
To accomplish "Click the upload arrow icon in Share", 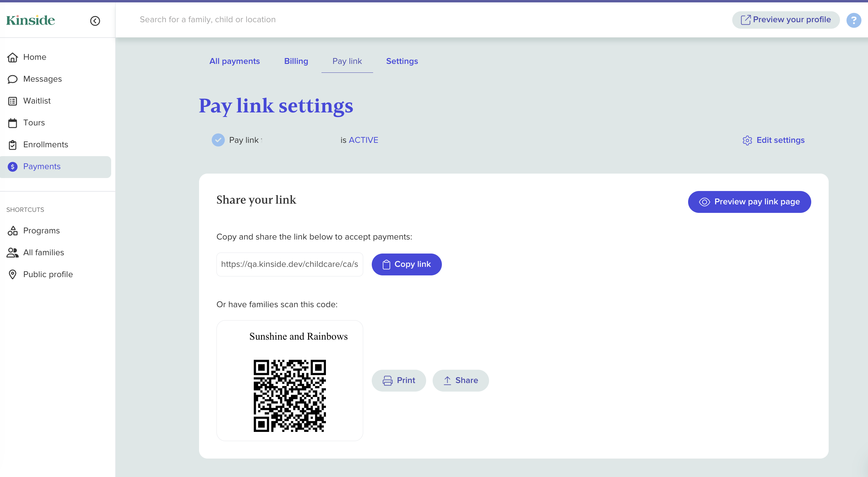I will click(x=447, y=381).
